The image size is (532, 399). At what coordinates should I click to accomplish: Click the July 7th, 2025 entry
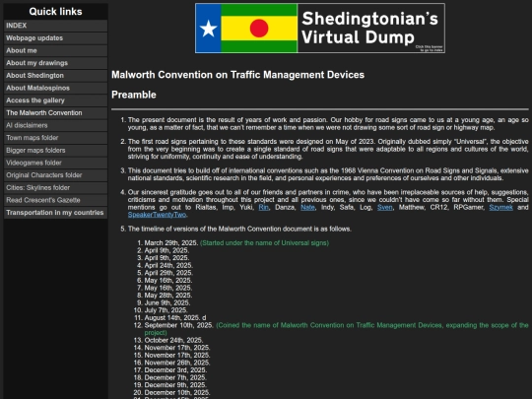166,310
